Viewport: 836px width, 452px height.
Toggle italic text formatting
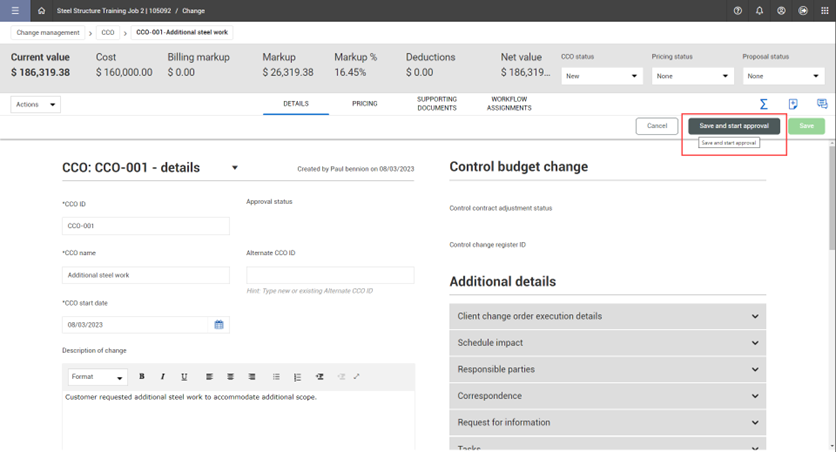pos(163,377)
